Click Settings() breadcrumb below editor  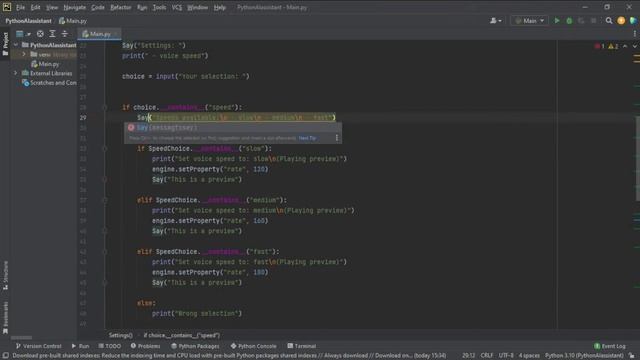pyautogui.click(x=120, y=336)
